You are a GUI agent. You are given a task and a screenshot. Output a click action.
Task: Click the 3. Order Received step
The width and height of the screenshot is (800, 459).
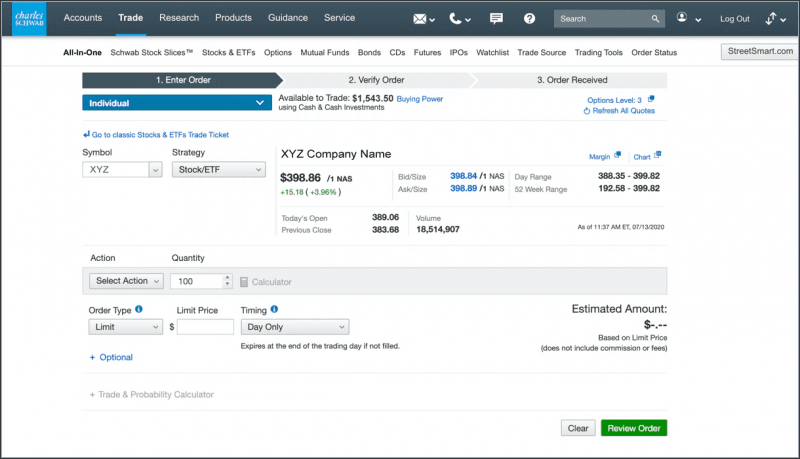click(572, 80)
